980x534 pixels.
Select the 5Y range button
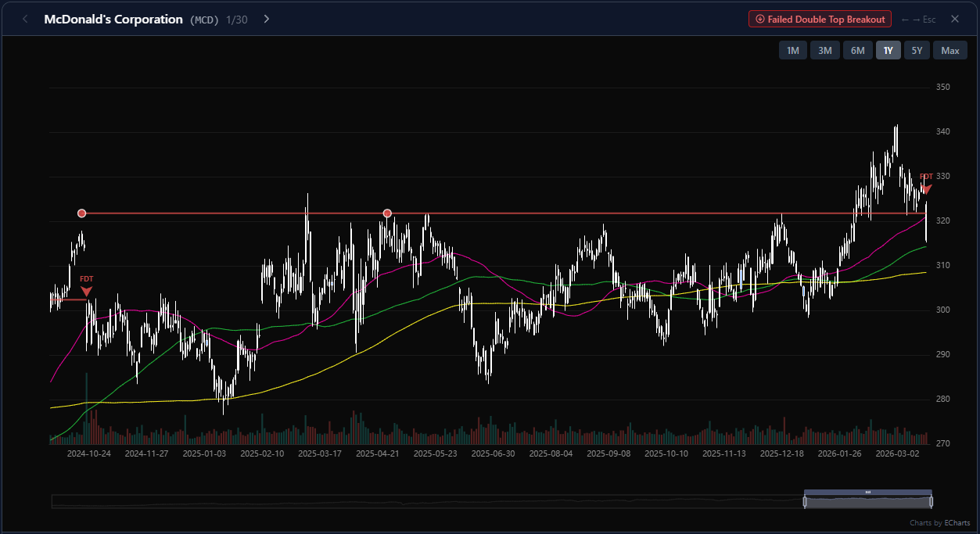tap(917, 50)
